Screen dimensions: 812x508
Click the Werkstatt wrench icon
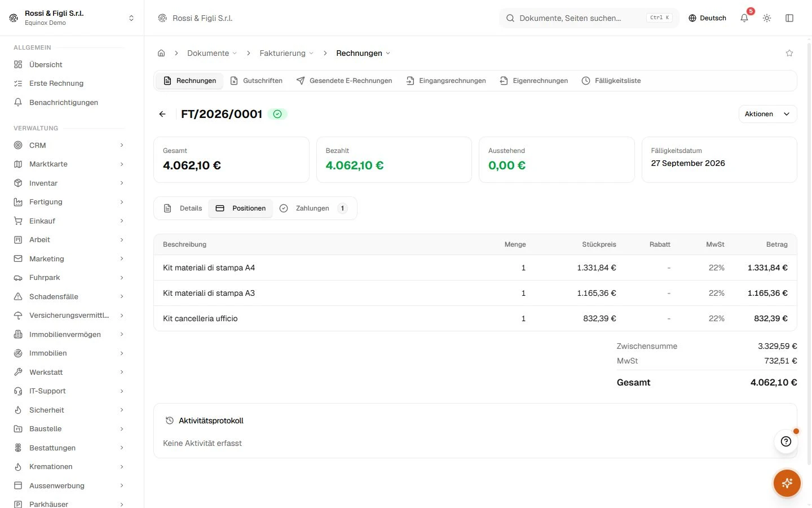point(18,372)
